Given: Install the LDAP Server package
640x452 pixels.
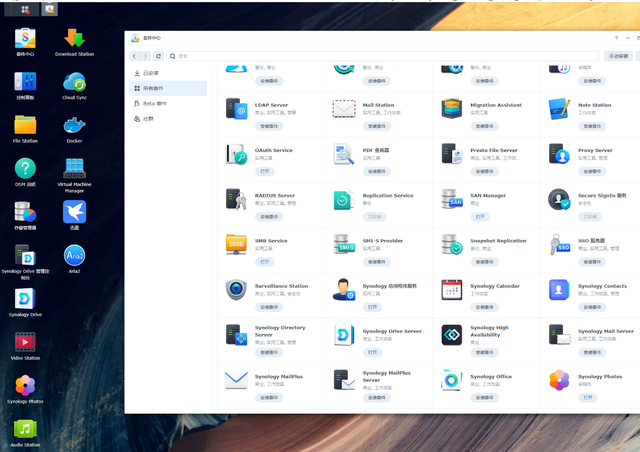Looking at the screenshot, I should (x=269, y=127).
